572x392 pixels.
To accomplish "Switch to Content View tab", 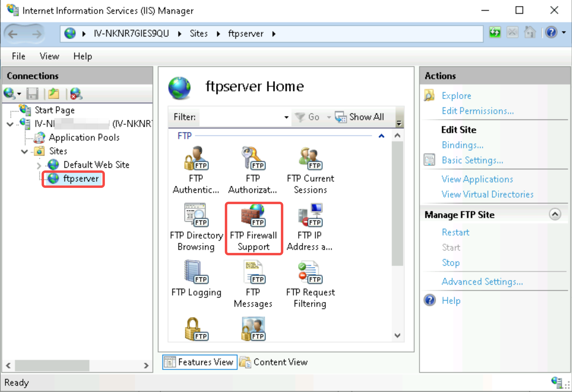I will tap(274, 362).
